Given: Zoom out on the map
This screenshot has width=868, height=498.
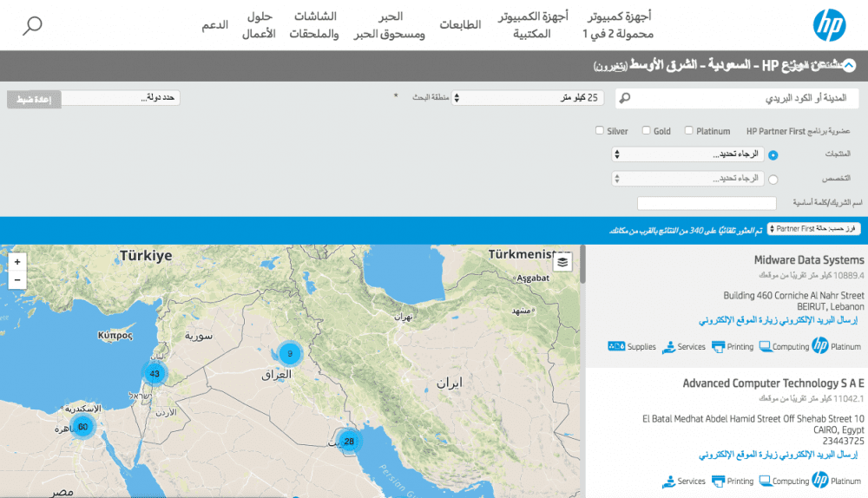Looking at the screenshot, I should coord(17,280).
